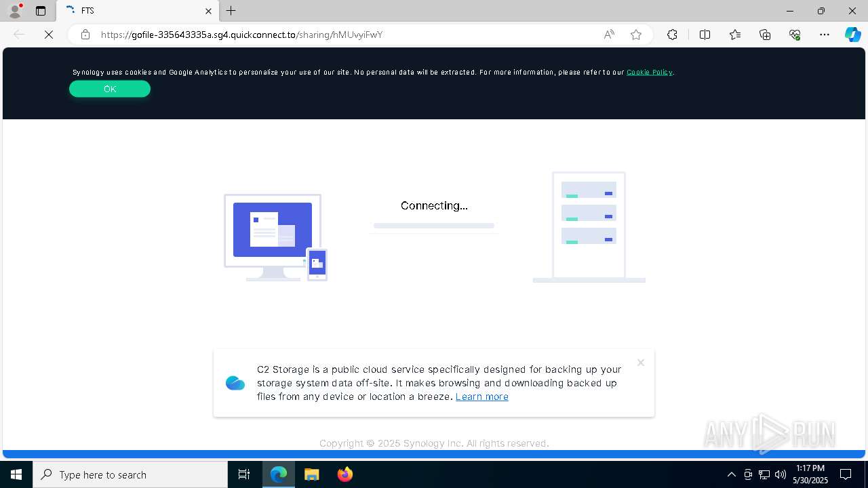Open the Cookie Policy link

tap(650, 72)
